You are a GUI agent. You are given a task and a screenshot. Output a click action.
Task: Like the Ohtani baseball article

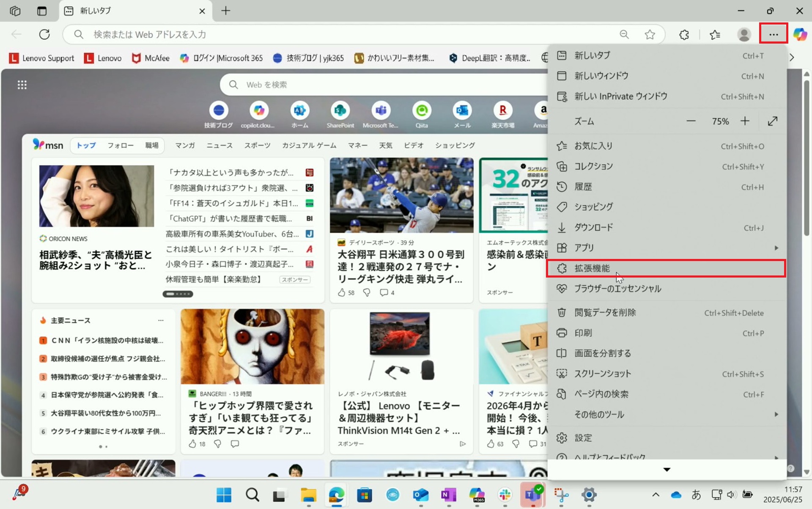pyautogui.click(x=342, y=292)
